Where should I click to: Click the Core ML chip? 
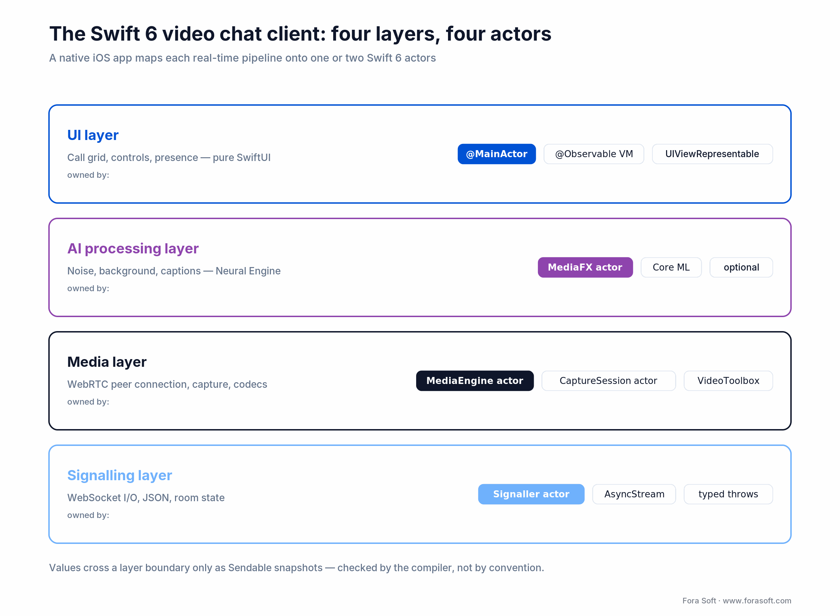[671, 267]
